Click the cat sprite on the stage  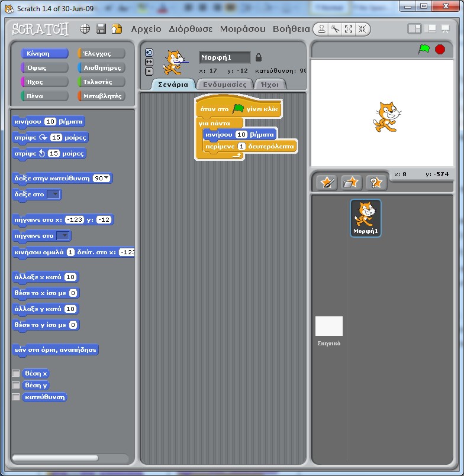(386, 117)
